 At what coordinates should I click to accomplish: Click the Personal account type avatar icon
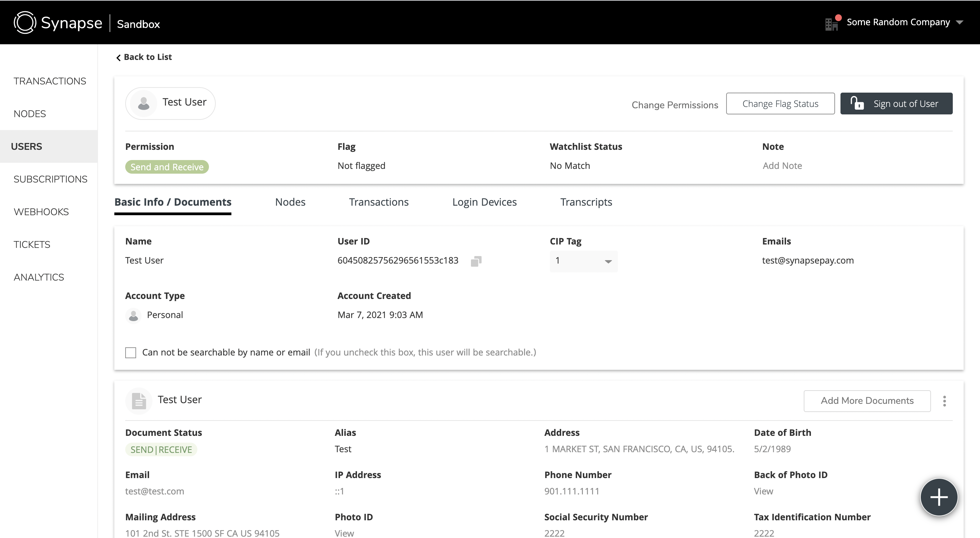[x=133, y=315]
